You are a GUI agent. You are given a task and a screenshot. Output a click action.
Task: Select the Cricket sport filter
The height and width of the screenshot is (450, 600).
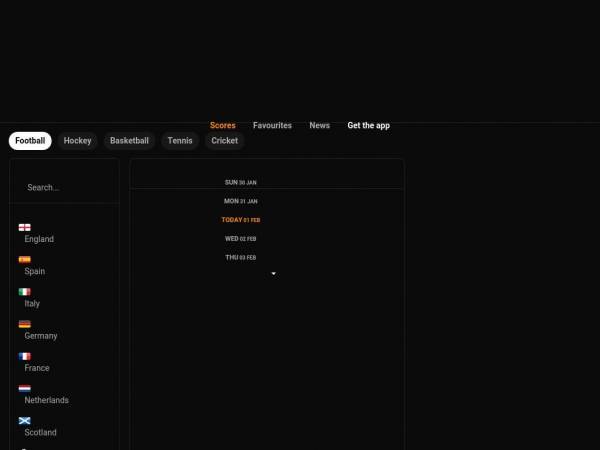click(x=225, y=141)
